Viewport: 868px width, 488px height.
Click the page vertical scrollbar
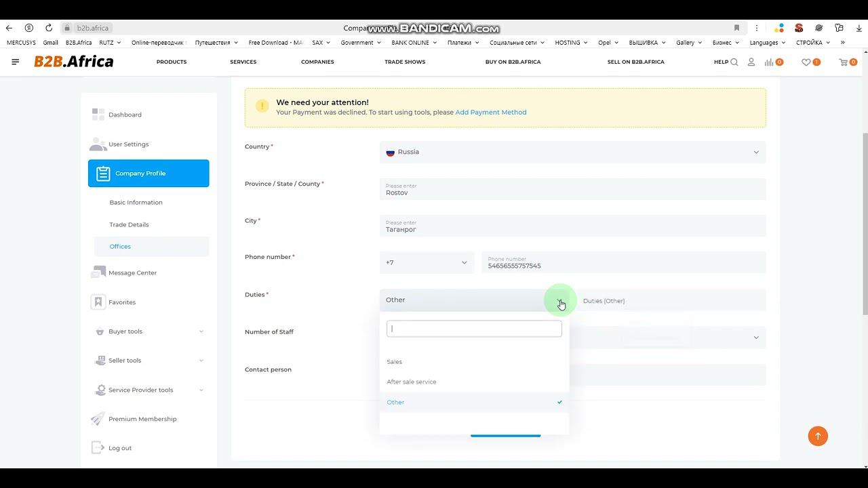click(865, 224)
